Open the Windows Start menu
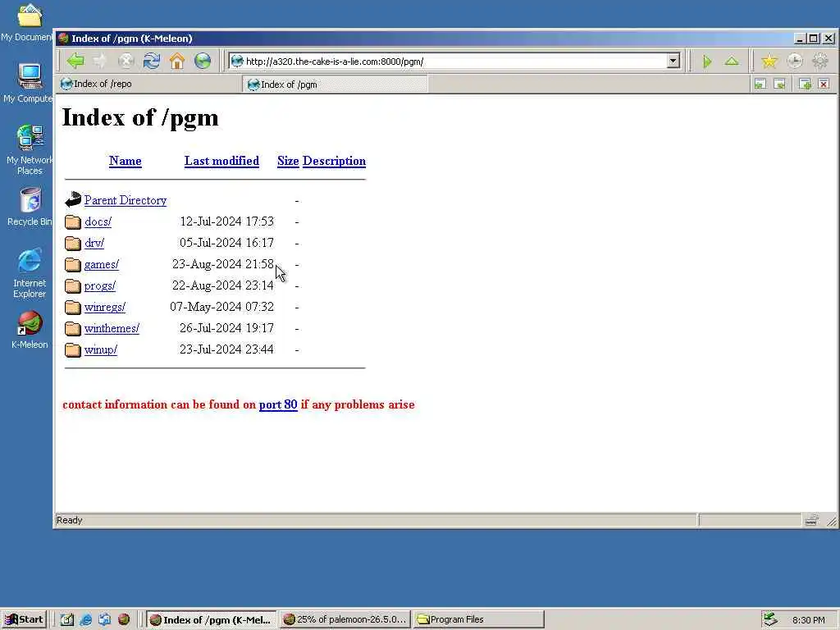Image resolution: width=840 pixels, height=630 pixels. tap(25, 619)
